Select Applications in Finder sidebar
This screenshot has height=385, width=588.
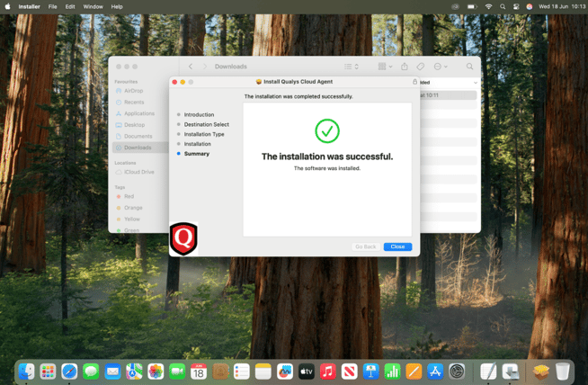click(139, 113)
